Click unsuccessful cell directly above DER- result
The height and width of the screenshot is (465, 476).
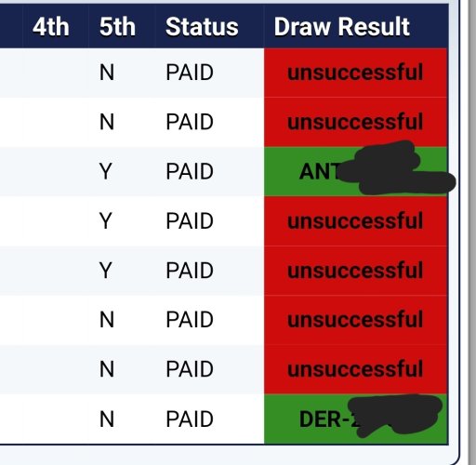[x=355, y=369]
